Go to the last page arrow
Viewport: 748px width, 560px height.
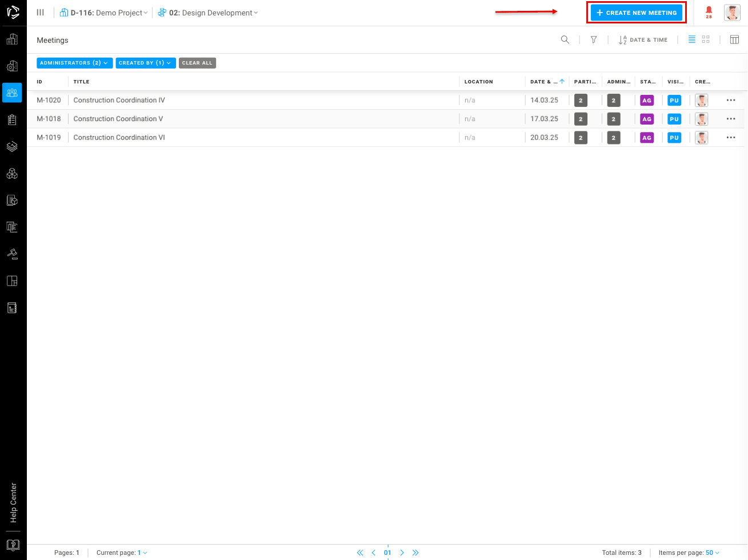pos(415,553)
